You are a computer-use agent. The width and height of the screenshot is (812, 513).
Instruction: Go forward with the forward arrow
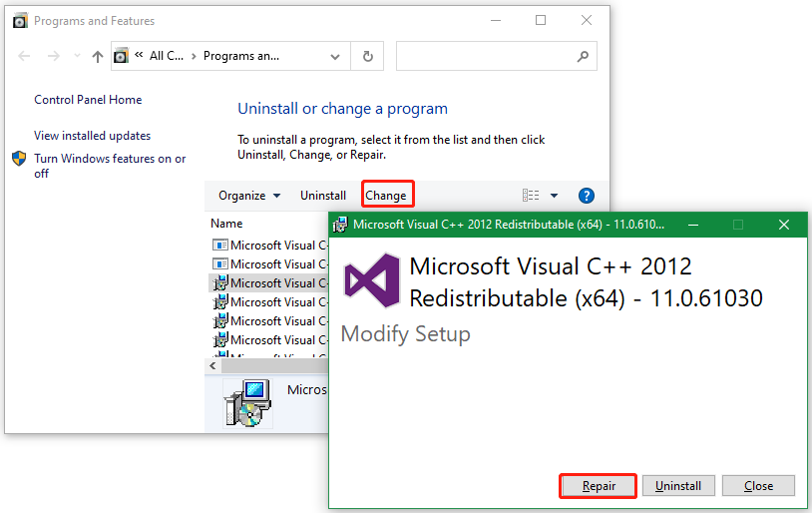(x=53, y=56)
